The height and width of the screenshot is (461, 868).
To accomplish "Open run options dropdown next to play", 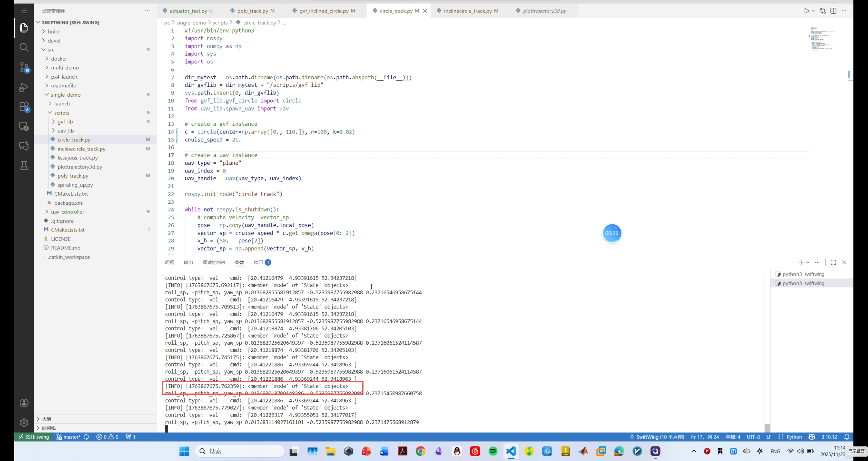I will pos(813,11).
